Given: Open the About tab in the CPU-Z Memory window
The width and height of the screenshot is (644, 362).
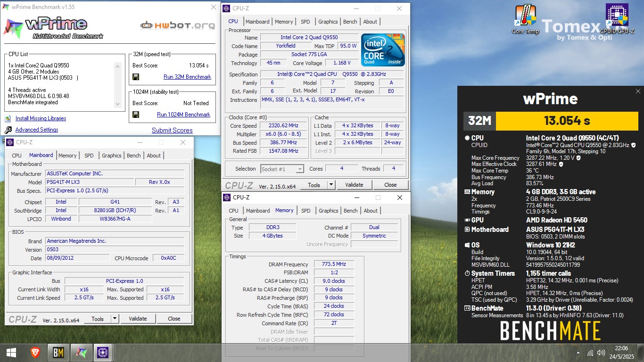Looking at the screenshot, I should [371, 211].
